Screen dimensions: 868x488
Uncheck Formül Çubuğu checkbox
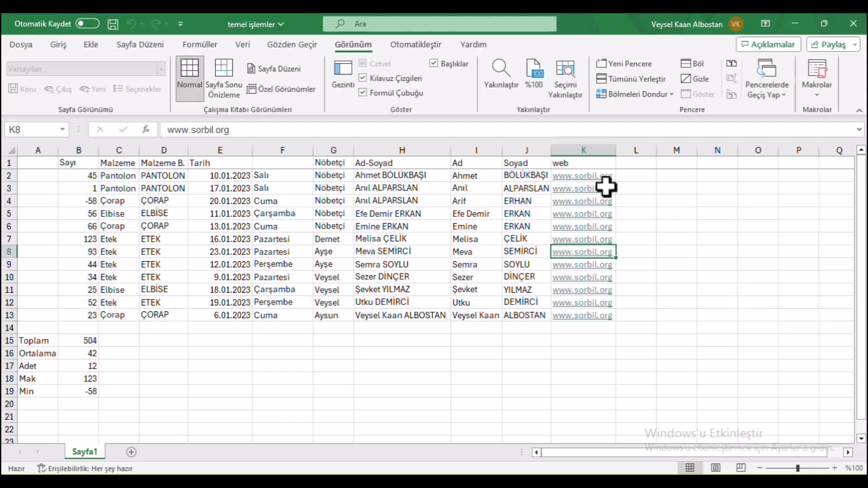pyautogui.click(x=363, y=93)
